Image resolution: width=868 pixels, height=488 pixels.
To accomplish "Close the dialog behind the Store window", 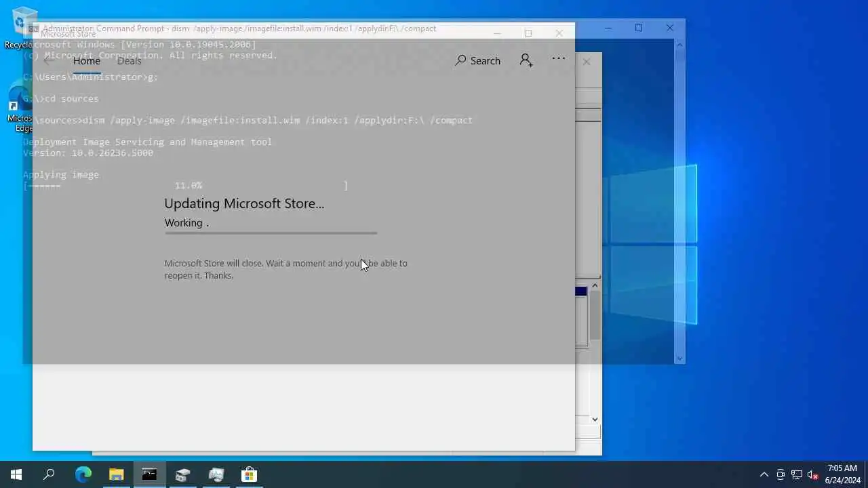I will pos(587,62).
